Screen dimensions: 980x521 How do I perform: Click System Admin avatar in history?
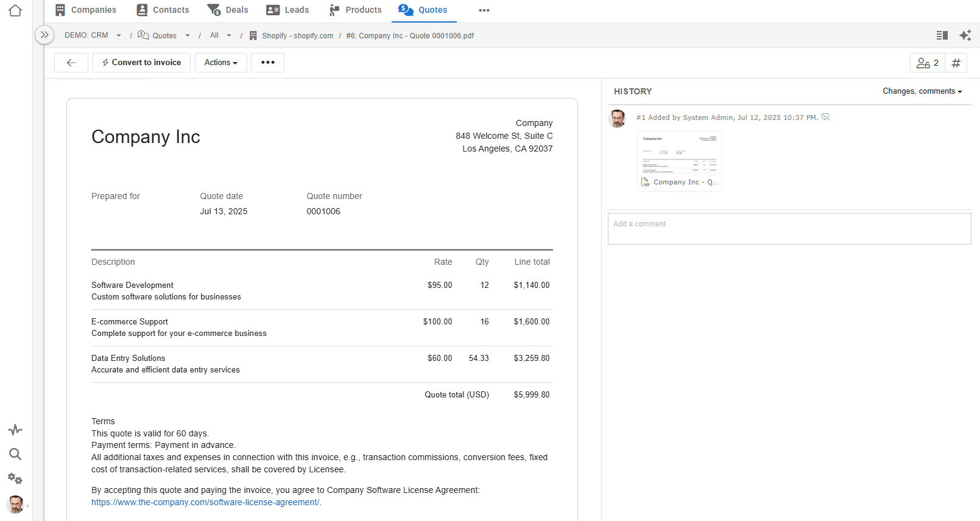(618, 118)
